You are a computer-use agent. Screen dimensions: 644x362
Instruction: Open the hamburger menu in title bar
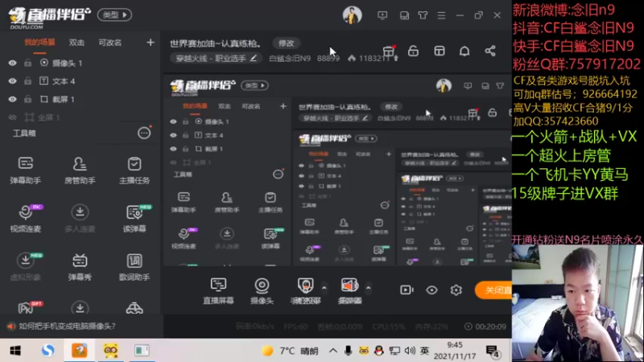click(441, 15)
